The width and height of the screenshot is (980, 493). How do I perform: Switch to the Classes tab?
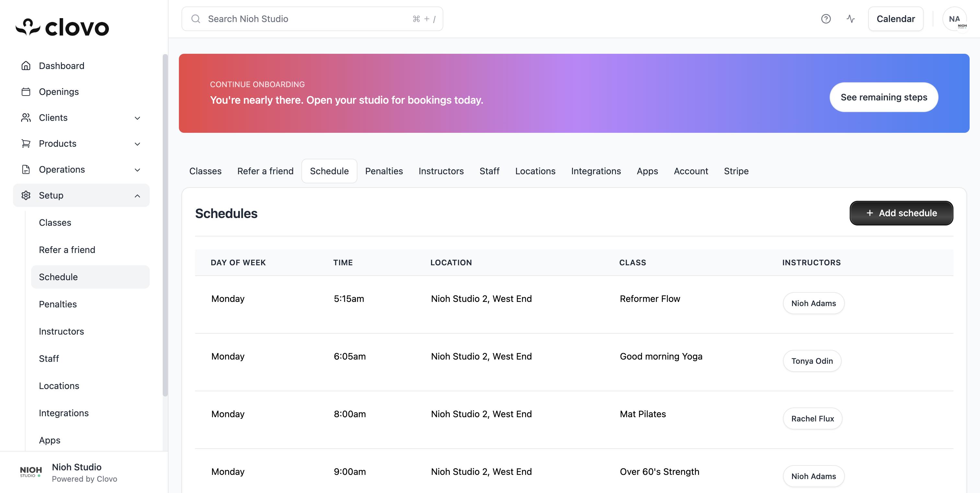pyautogui.click(x=205, y=171)
